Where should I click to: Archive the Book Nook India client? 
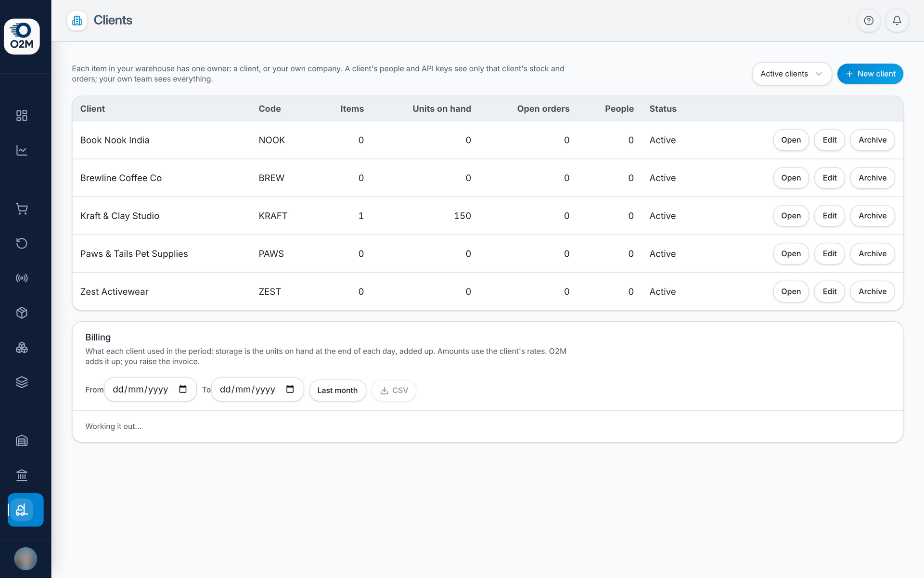(872, 140)
